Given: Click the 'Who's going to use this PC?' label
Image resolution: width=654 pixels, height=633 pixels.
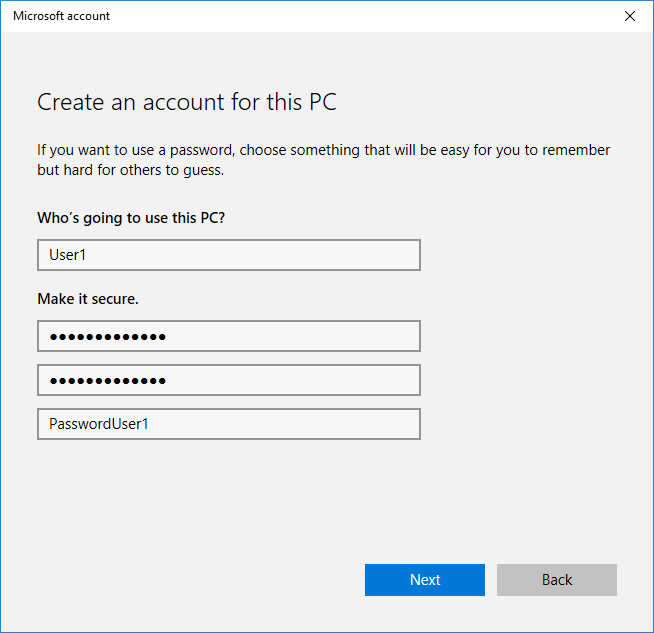Looking at the screenshot, I should coord(131,218).
